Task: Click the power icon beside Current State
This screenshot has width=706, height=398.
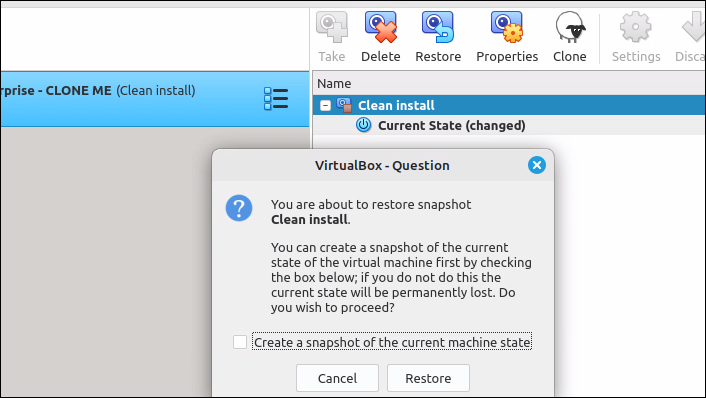Action: click(x=363, y=125)
